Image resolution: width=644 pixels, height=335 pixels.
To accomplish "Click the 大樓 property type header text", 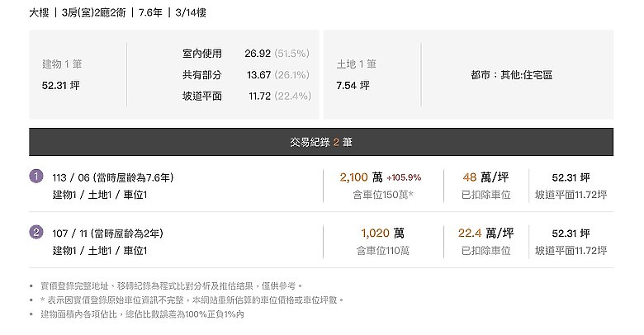I will (39, 12).
